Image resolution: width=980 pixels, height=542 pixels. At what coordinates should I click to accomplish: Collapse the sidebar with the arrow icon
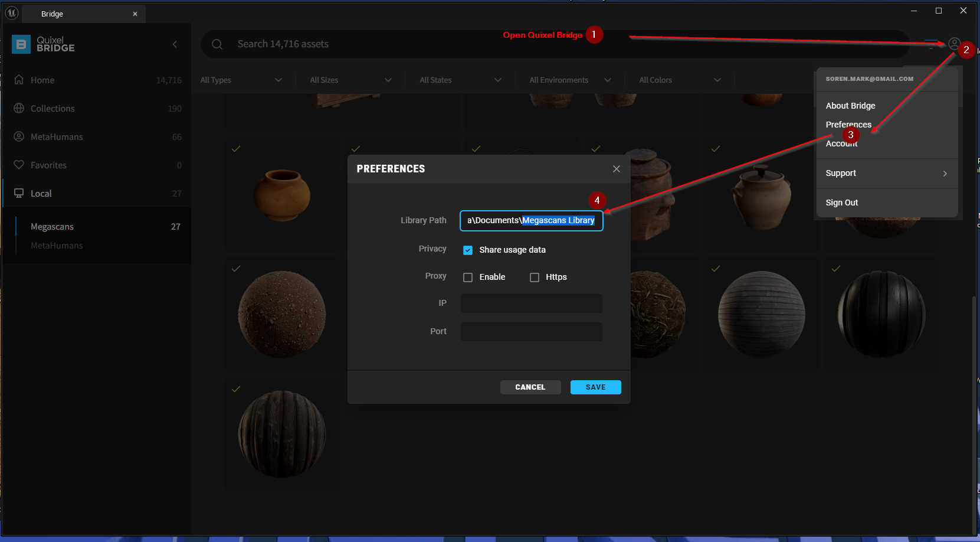pos(175,44)
